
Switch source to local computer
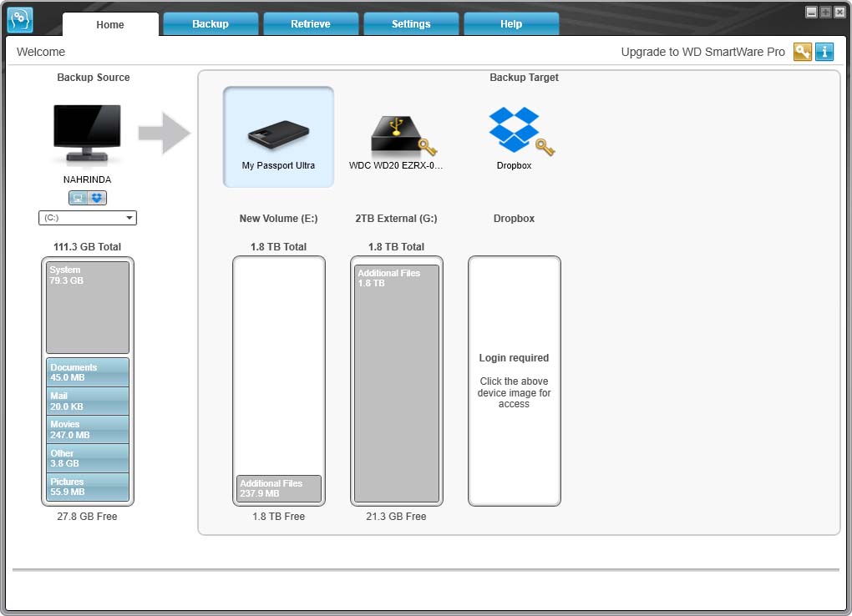point(78,198)
